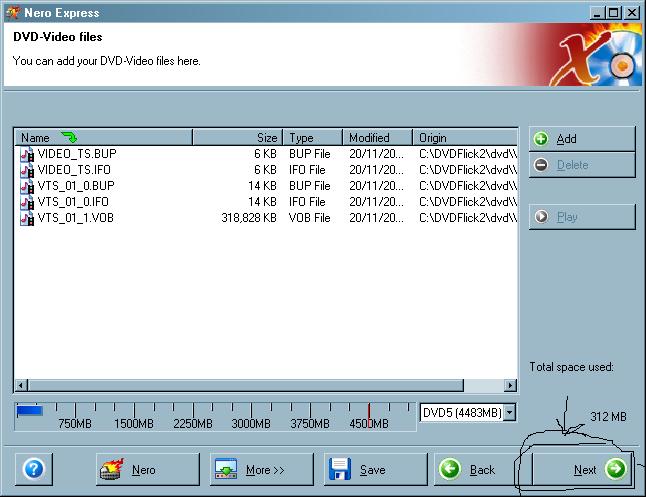Image resolution: width=646 pixels, height=497 pixels.
Task: Click the origin path of VTS_01_1.VOB
Action: pos(468,218)
